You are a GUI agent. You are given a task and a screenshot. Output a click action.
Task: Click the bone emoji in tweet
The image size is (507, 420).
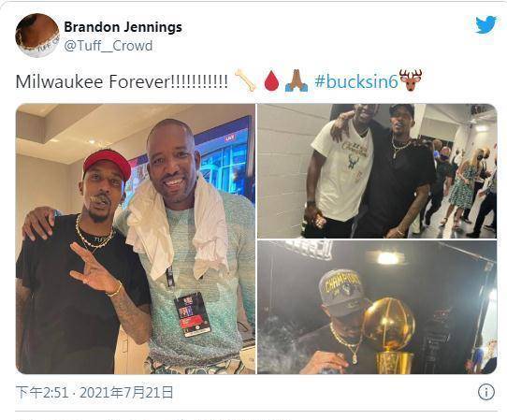[245, 80]
